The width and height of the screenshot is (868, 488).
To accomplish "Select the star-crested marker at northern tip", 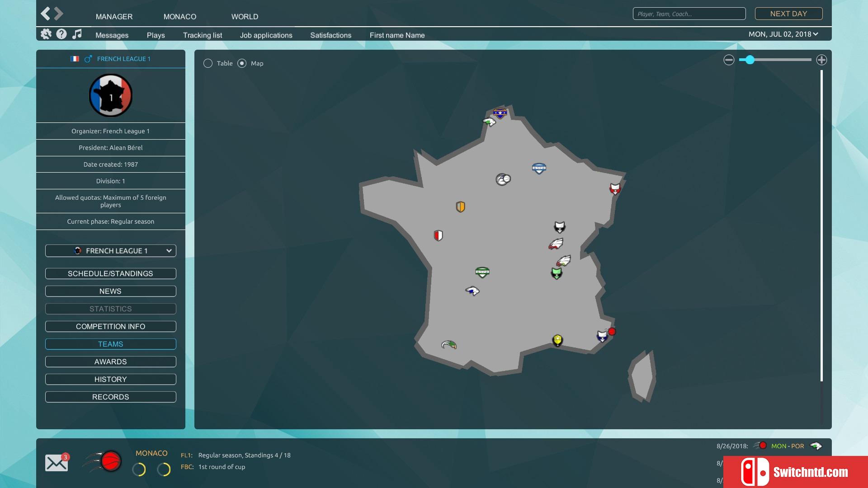I will [500, 113].
